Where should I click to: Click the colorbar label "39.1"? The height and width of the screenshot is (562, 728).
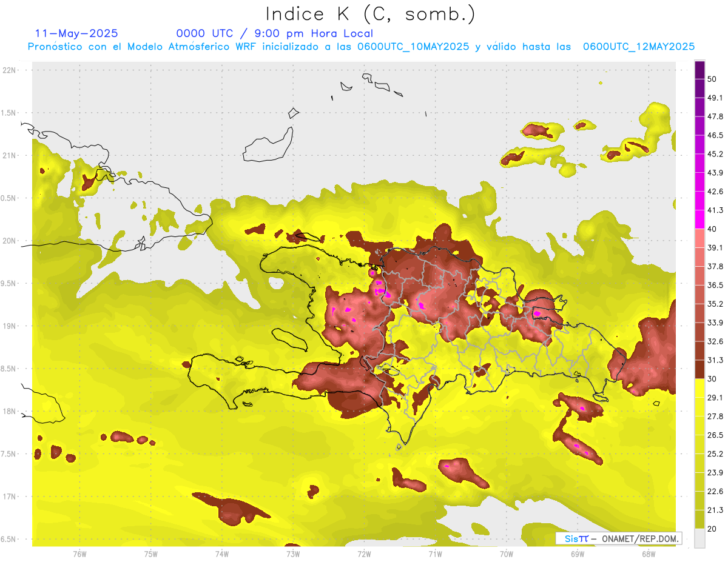coord(715,248)
